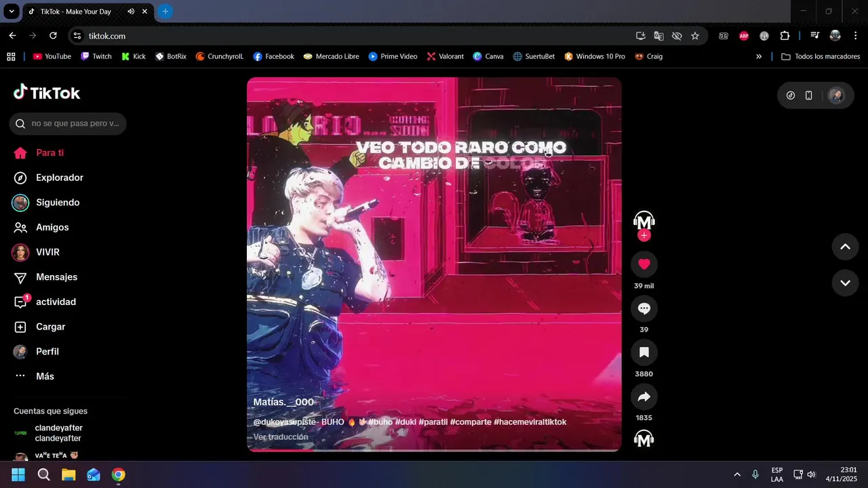This screenshot has height=488, width=868.
Task: Focus the TikTok search field
Action: click(x=68, y=123)
